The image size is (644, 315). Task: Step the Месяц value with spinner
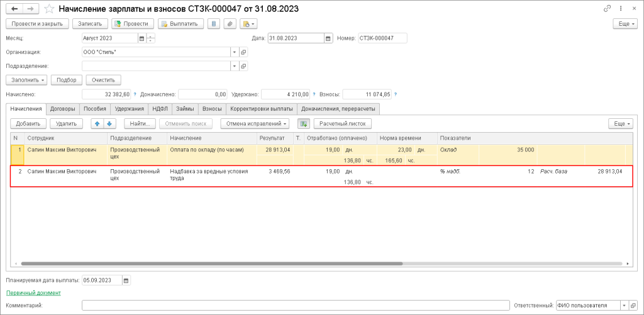151,38
